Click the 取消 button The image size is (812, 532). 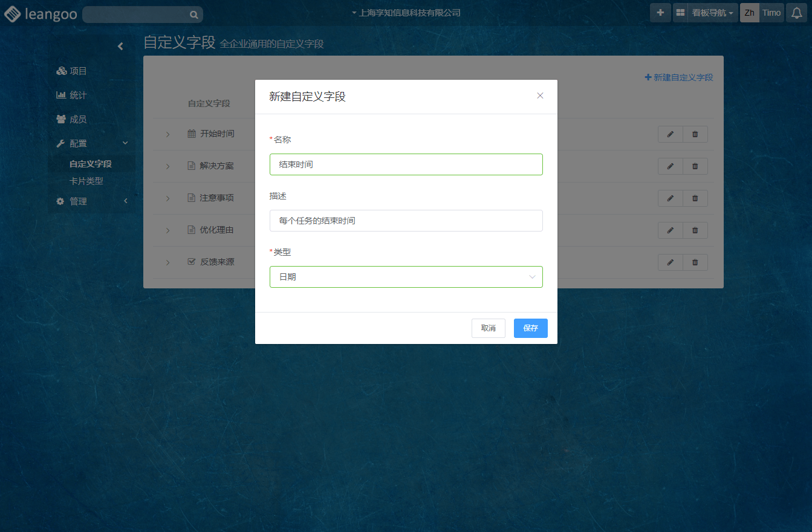(x=488, y=328)
